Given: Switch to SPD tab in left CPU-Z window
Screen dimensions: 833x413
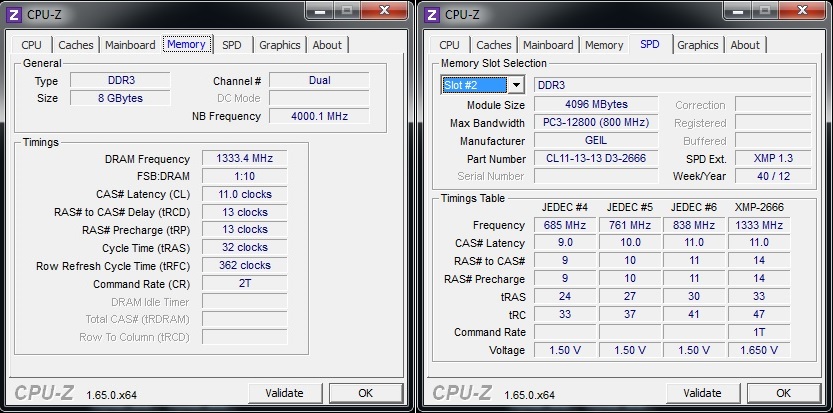Looking at the screenshot, I should click(x=232, y=45).
